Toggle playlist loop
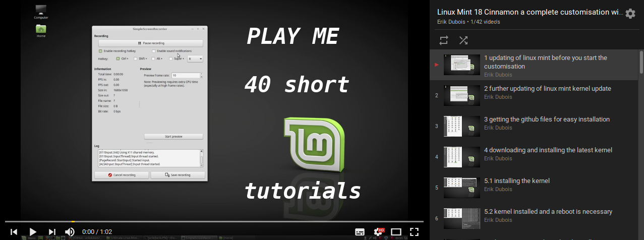This screenshot has width=644, height=240. (444, 40)
